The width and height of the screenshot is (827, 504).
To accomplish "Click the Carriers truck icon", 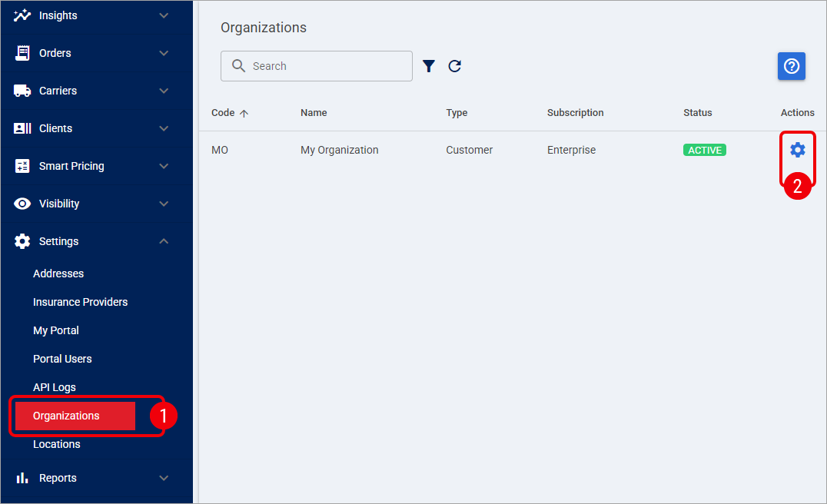I will [x=22, y=91].
